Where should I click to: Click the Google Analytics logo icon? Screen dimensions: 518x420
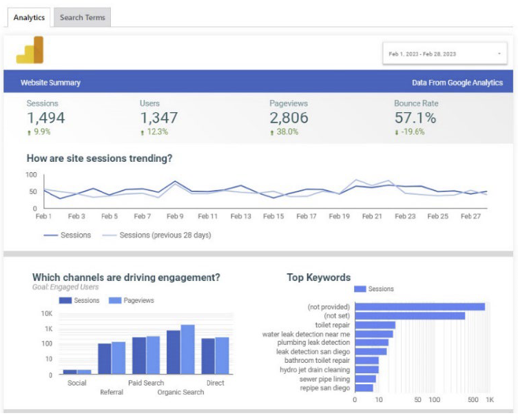pos(30,50)
